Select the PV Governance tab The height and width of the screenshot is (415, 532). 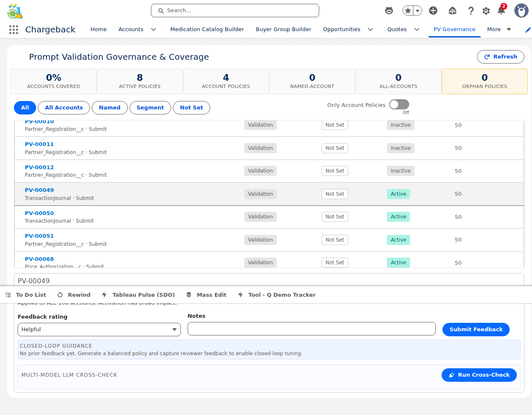pos(454,29)
